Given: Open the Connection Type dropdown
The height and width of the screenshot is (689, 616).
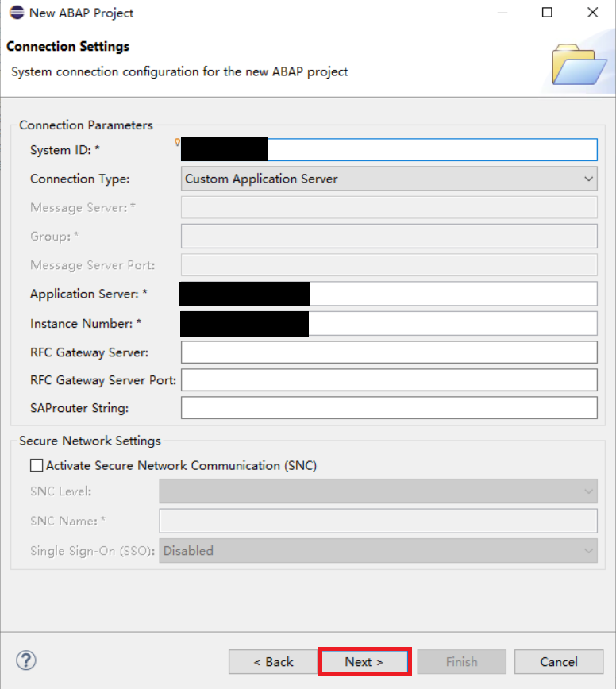Looking at the screenshot, I should (x=389, y=179).
